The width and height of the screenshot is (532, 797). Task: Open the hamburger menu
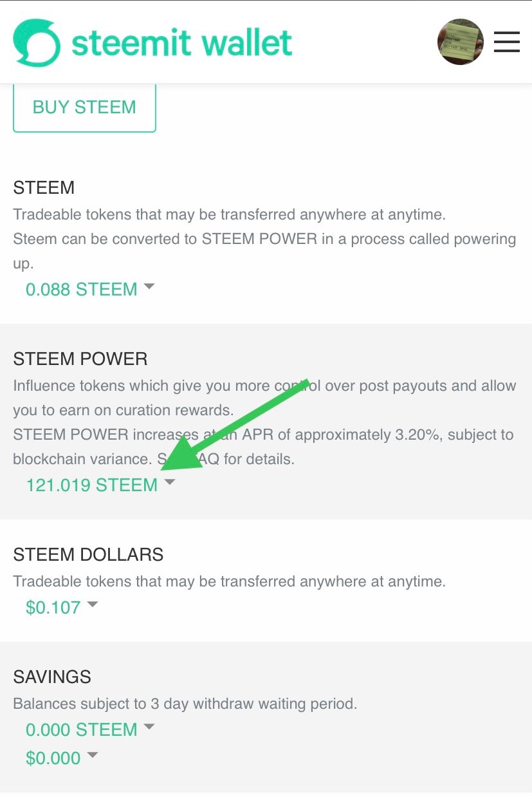coord(506,42)
